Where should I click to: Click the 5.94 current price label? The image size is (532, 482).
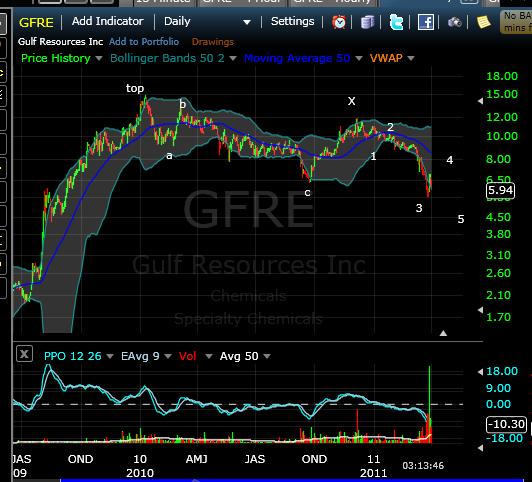[x=500, y=190]
